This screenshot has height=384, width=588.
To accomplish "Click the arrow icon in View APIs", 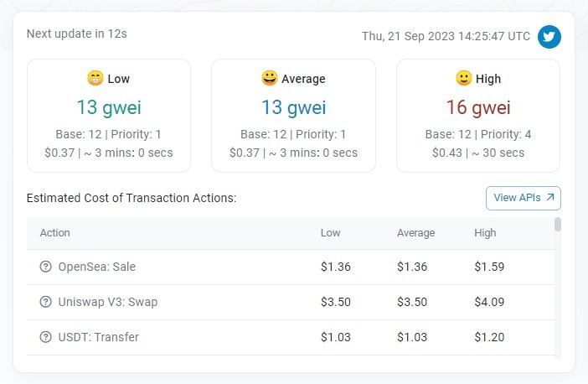I will (x=550, y=198).
